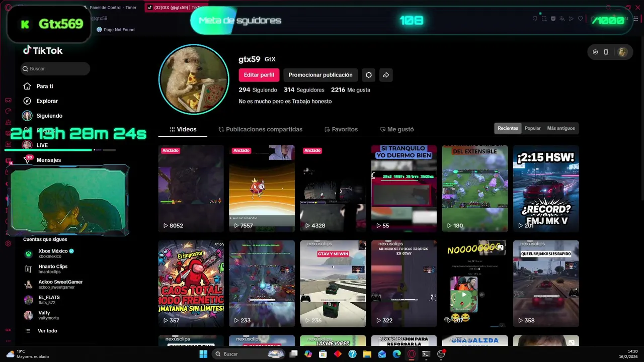
Task: Switch to Publicaciones compartidas tab
Action: click(260, 129)
